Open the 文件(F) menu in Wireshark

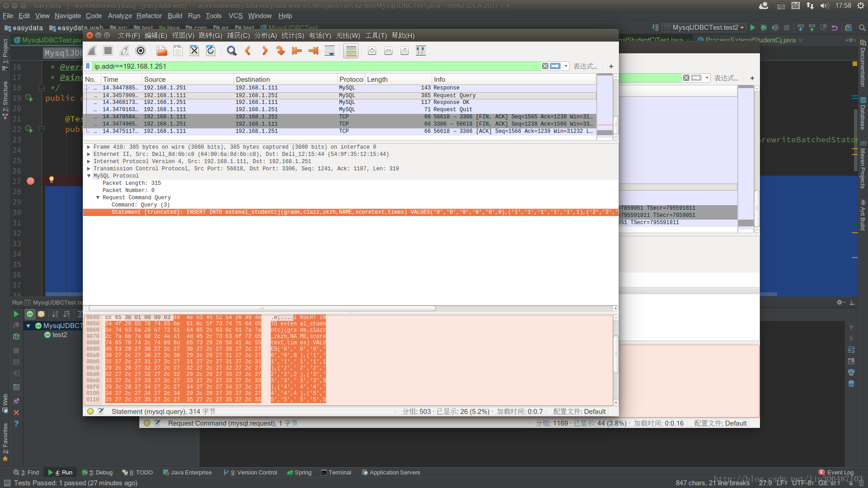(x=129, y=36)
